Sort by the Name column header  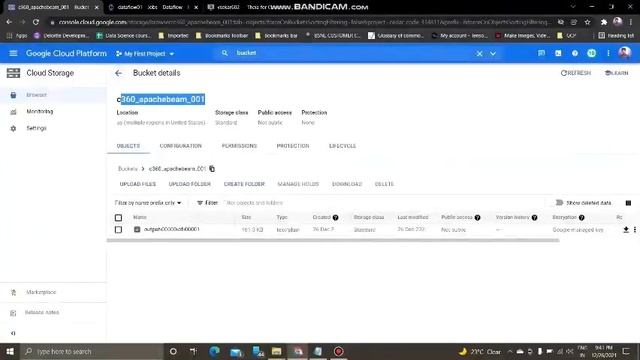pyautogui.click(x=140, y=218)
